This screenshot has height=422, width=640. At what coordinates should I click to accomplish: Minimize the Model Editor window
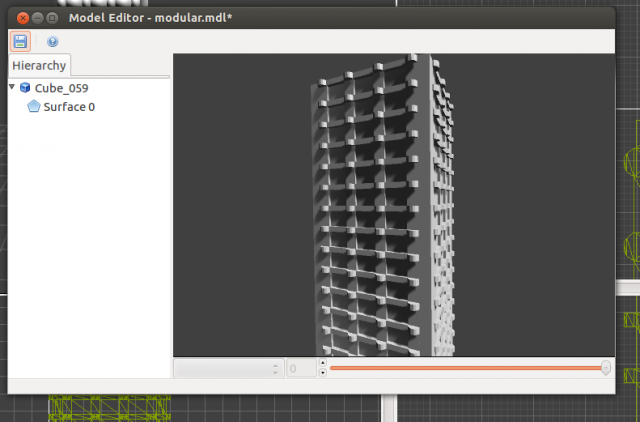click(x=35, y=18)
